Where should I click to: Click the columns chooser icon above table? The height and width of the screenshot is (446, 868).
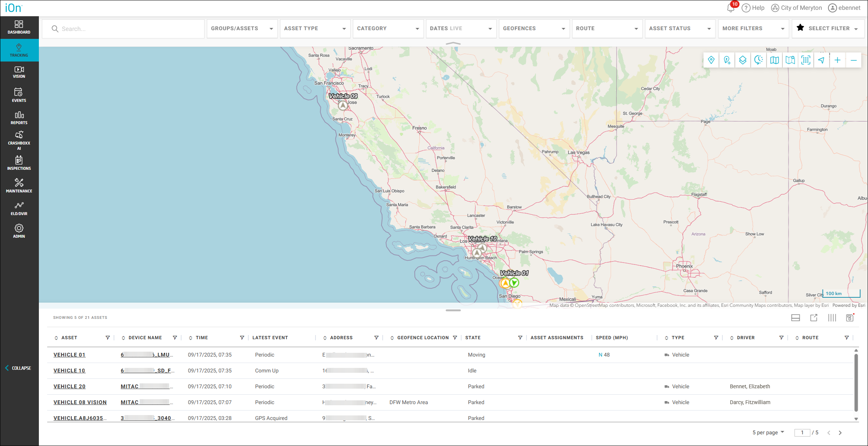point(832,318)
